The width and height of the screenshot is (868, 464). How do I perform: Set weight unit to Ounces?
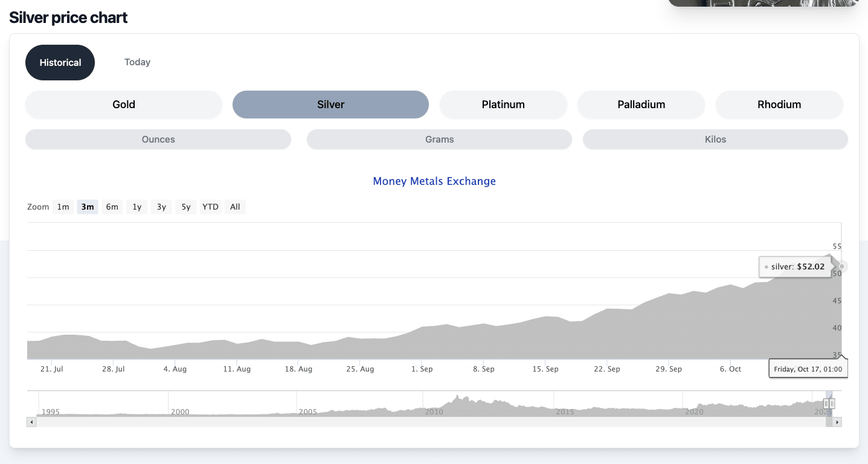coord(158,140)
